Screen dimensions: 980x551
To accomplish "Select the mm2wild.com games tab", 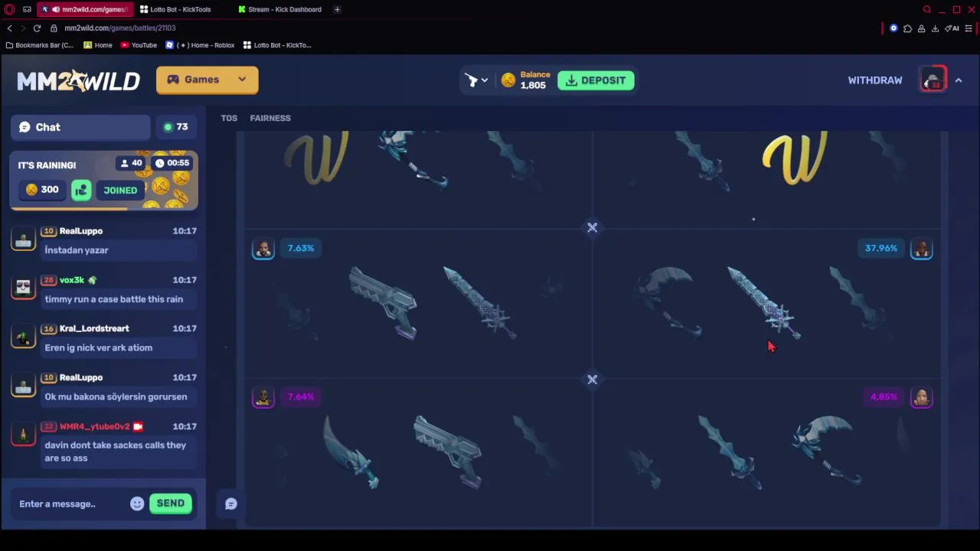I will [84, 9].
